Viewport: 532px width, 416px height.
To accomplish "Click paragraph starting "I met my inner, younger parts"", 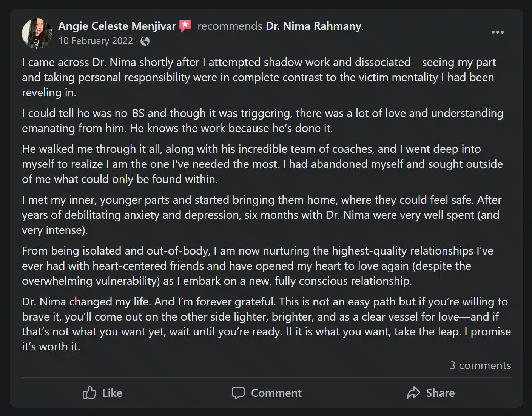I will click(261, 215).
